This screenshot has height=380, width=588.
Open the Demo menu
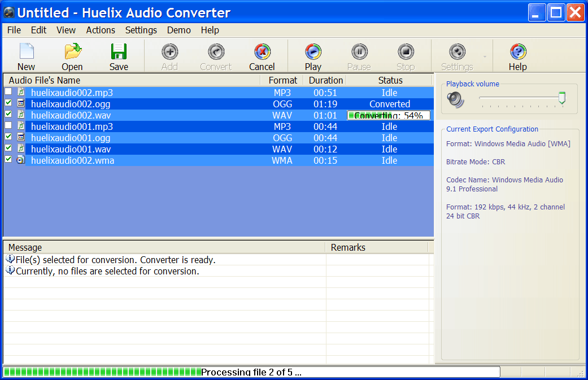179,30
